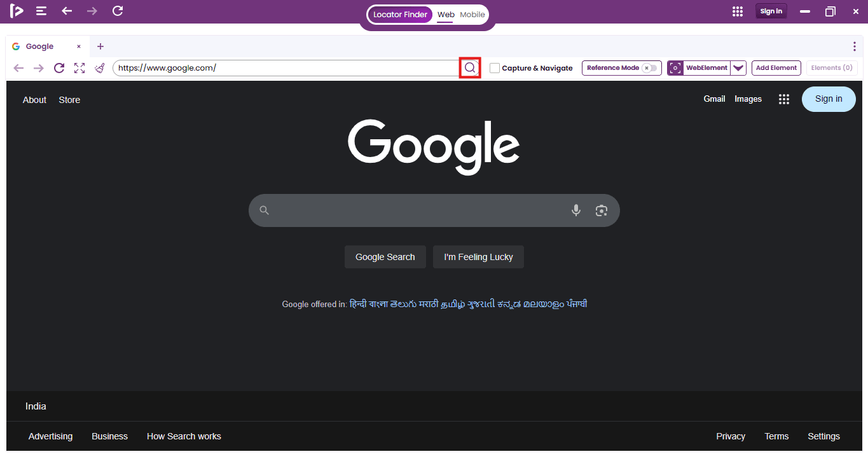Click the camera image search icon
The height and width of the screenshot is (454, 868).
pos(602,210)
